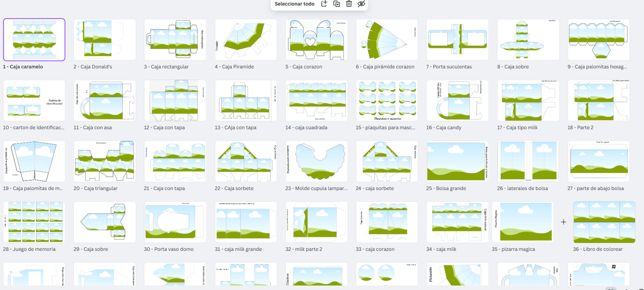Select the Caja candy page thumbnail
Screen dimensions: 644x290
pos(458,101)
